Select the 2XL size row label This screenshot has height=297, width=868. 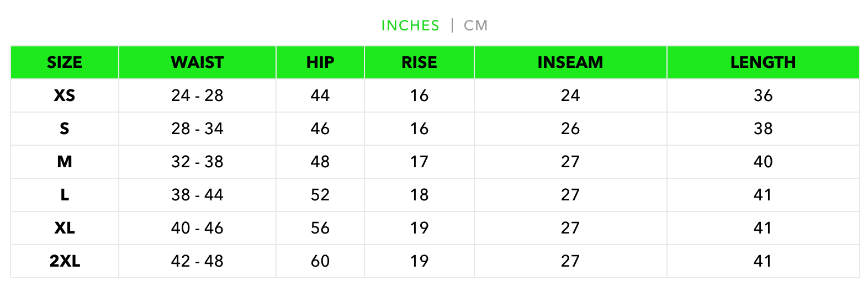pos(65,261)
